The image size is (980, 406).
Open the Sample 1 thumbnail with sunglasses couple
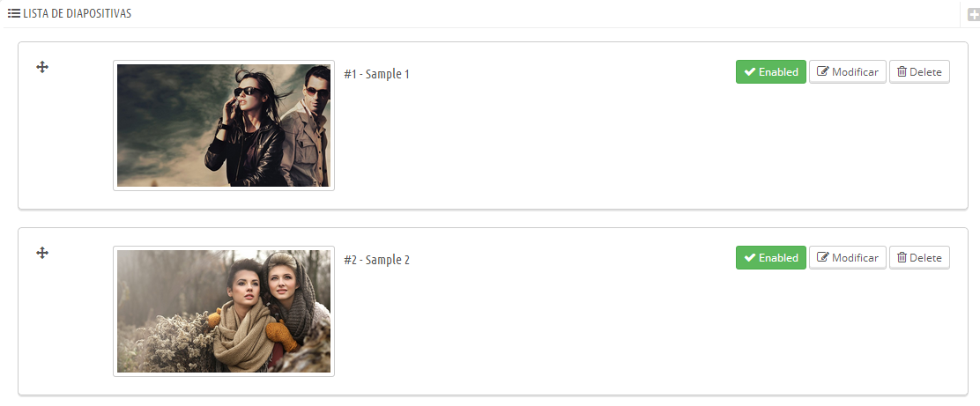[224, 126]
